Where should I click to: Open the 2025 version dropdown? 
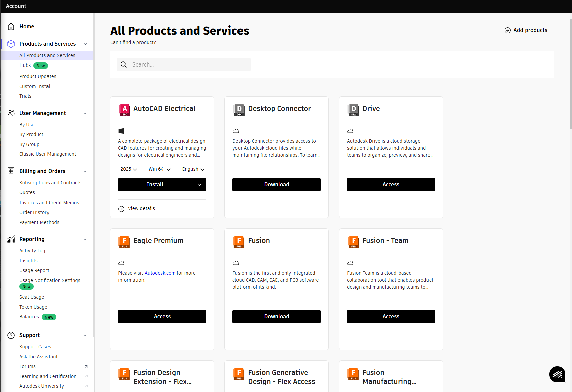(129, 169)
